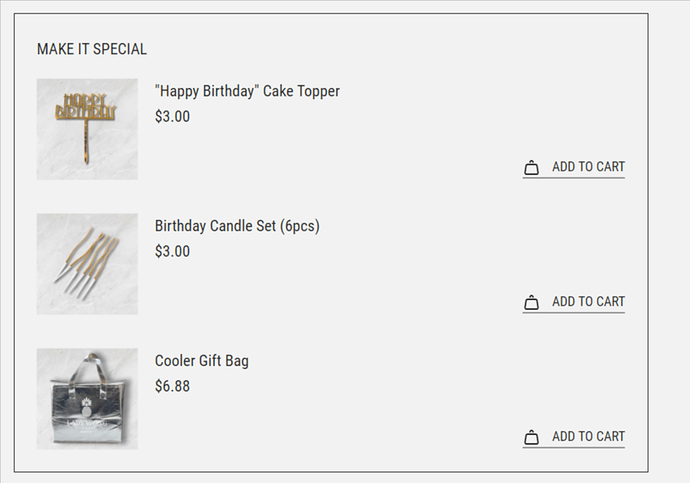View the silver Cooler Gift Bag image
Viewport: 690px width, 483px height.
(87, 399)
